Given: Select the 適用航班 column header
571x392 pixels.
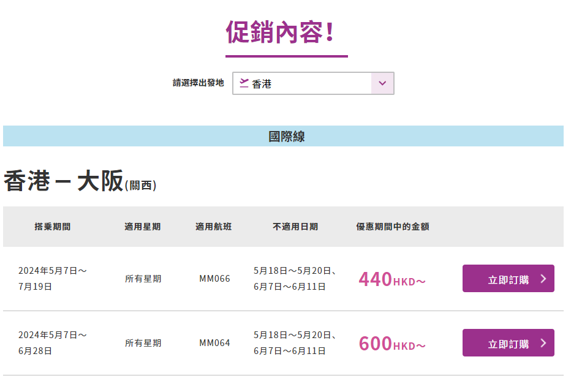Looking at the screenshot, I should pos(214,227).
